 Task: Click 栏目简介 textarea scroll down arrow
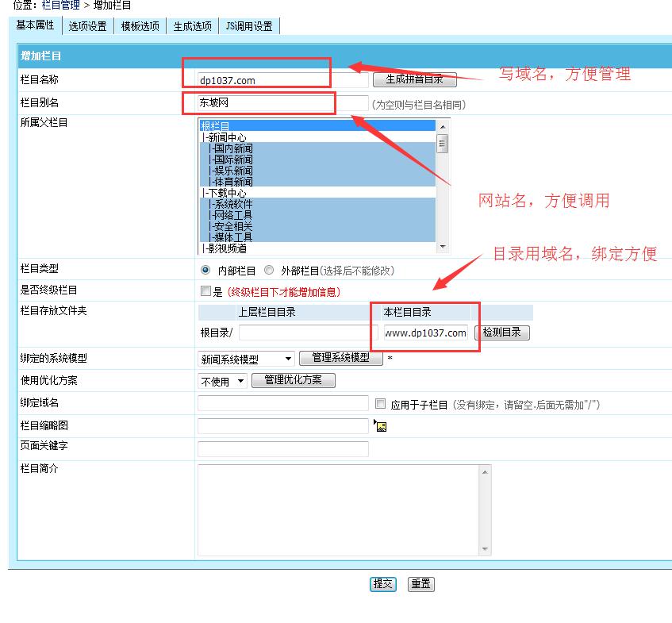click(x=485, y=548)
